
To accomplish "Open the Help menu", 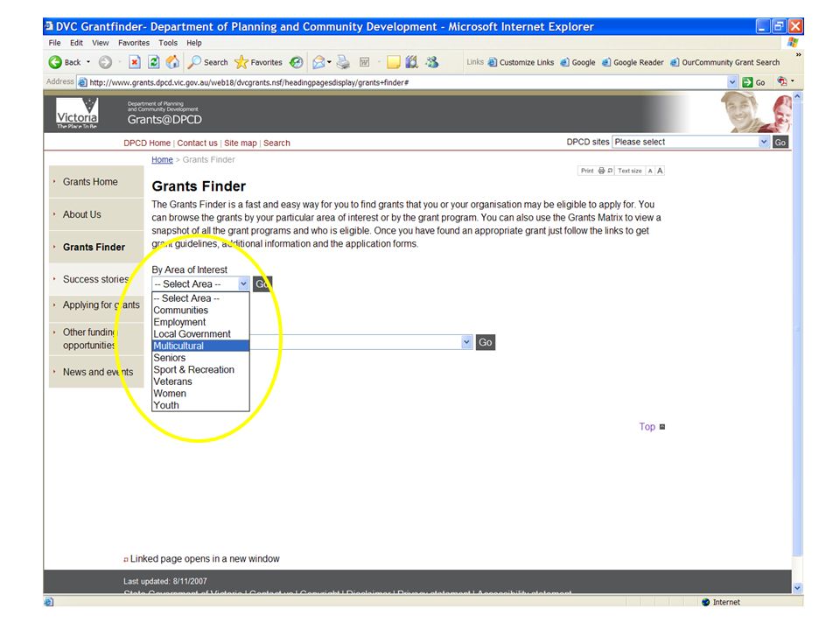I will (194, 43).
